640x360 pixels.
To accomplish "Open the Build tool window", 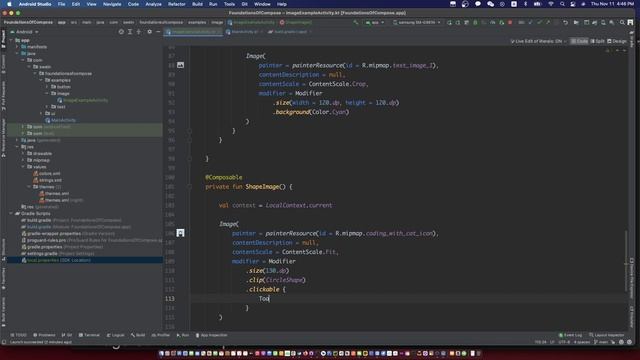I will pos(138,335).
